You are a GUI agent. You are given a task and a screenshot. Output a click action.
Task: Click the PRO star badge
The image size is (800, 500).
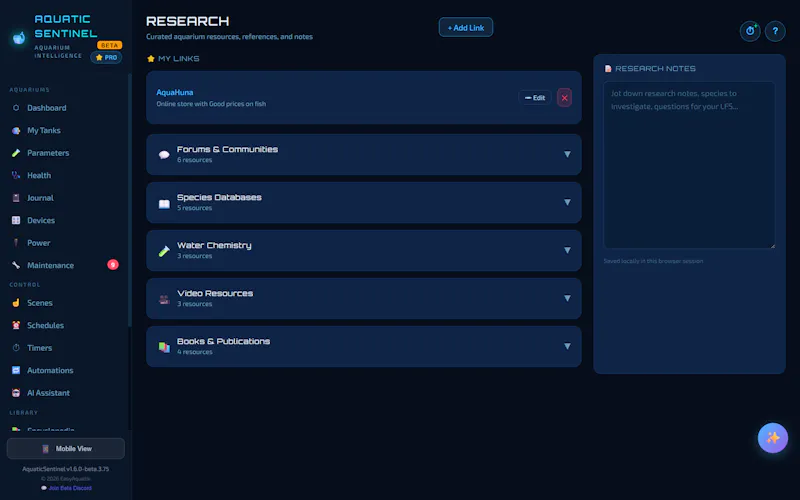106,57
